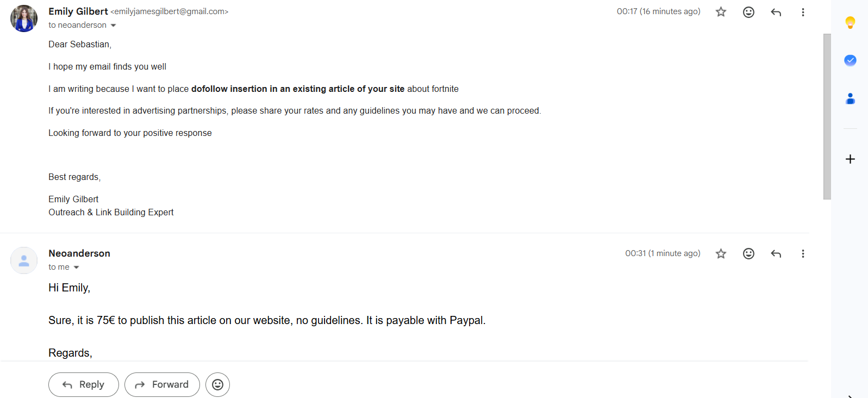Expand recipient details next to 'to me'
Screen dimensions: 868x398
[76, 268]
